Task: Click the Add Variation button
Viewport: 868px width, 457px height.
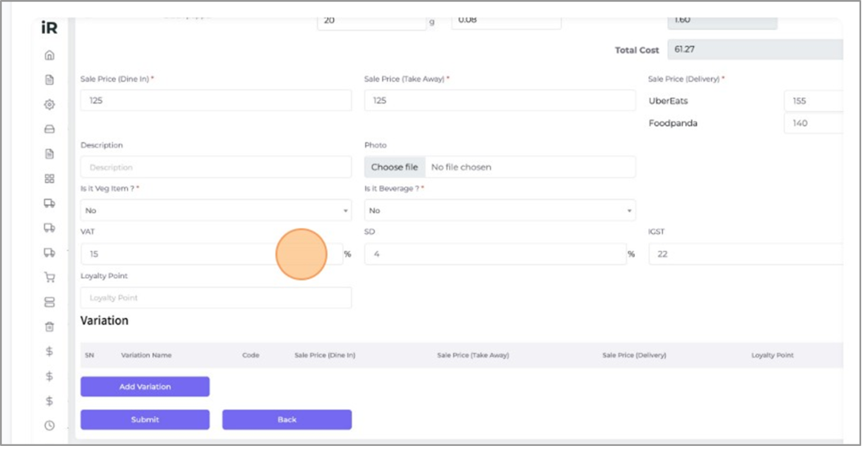Action: coord(145,387)
